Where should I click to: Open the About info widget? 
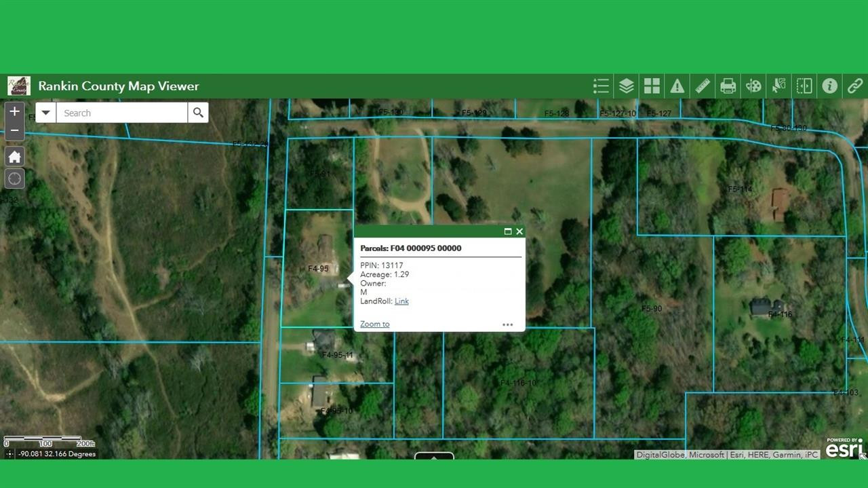[829, 86]
